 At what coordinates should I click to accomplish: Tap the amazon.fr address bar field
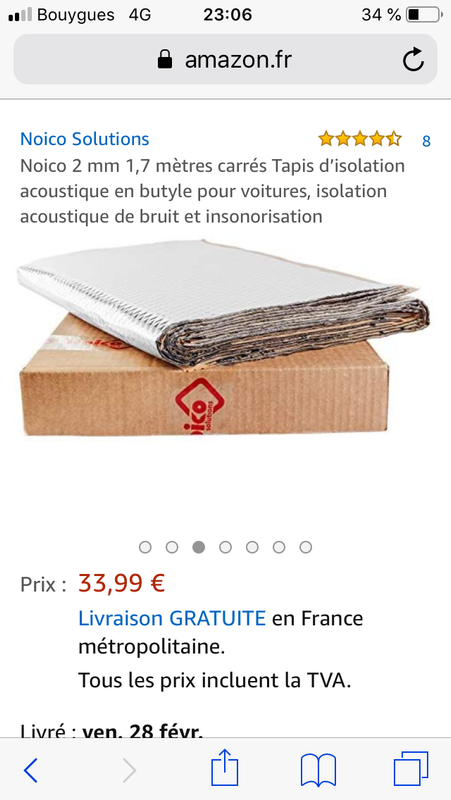pyautogui.click(x=226, y=60)
